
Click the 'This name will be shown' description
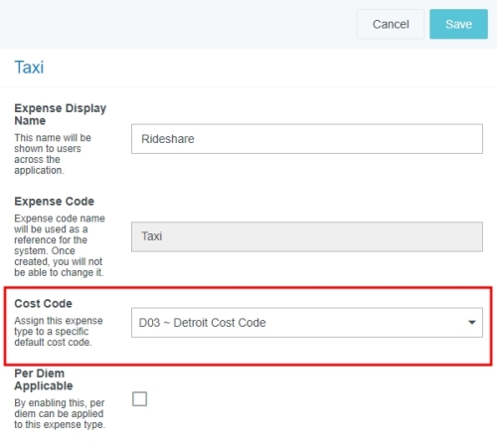point(53,154)
